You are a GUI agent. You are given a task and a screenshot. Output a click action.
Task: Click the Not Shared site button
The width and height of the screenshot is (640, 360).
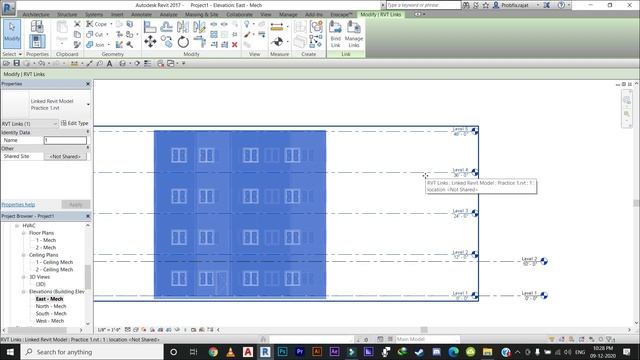pos(65,156)
